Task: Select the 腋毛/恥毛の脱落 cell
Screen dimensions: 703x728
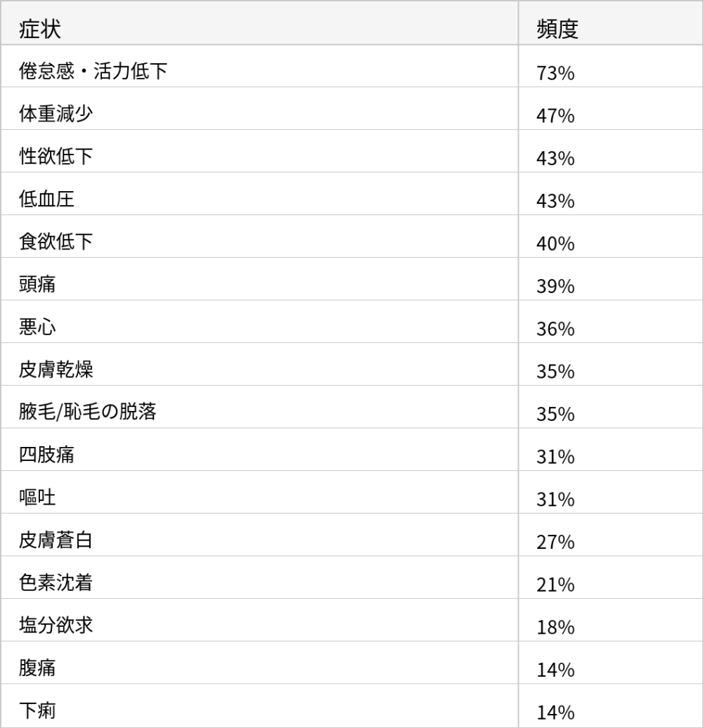Action: point(88,412)
